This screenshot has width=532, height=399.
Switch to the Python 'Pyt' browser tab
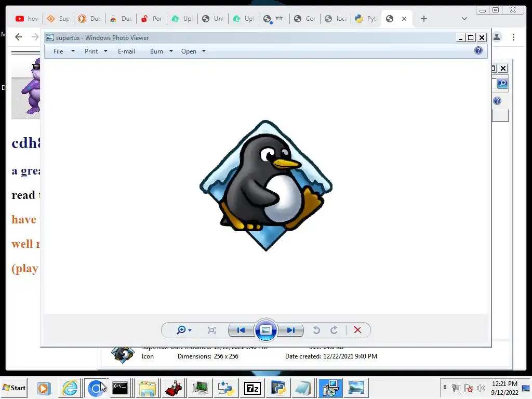366,19
